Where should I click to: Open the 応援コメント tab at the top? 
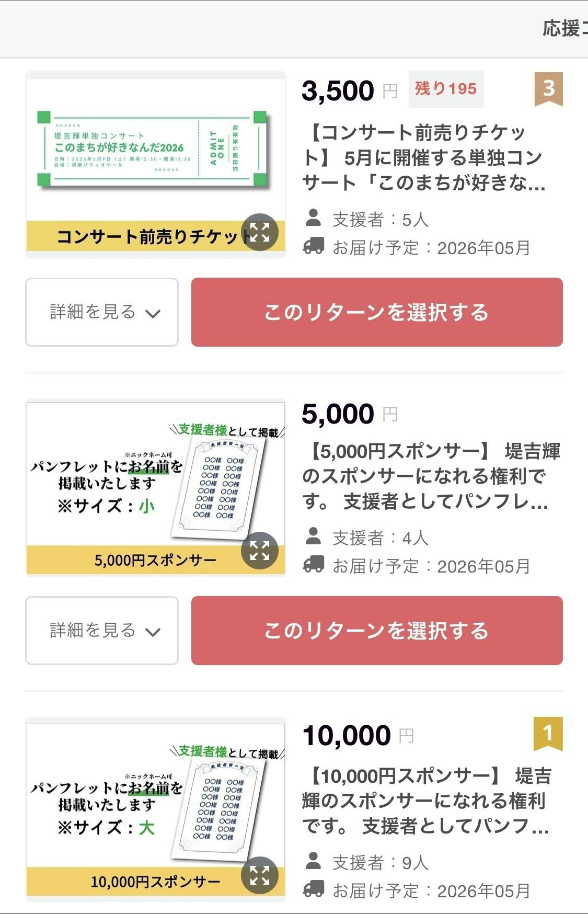click(564, 28)
